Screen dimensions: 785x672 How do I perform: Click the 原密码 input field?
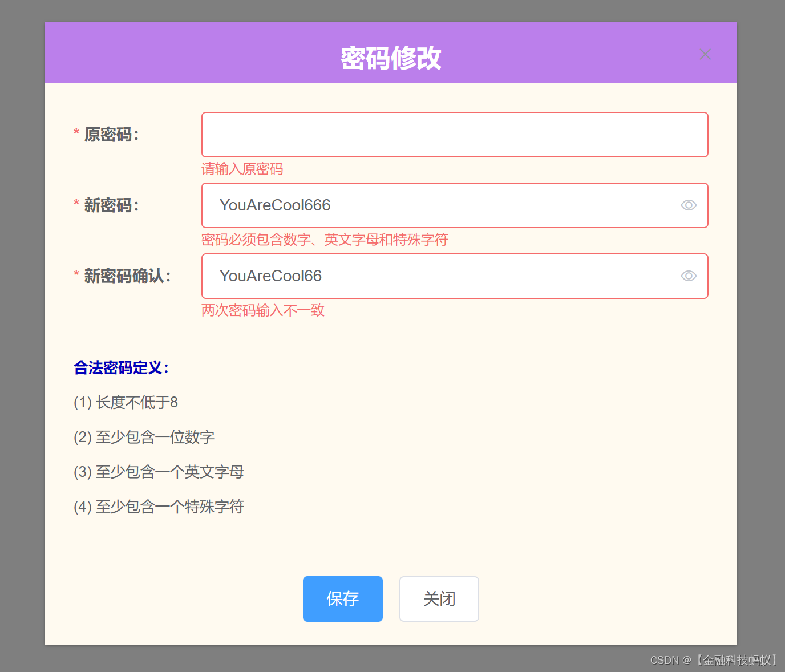pos(455,135)
